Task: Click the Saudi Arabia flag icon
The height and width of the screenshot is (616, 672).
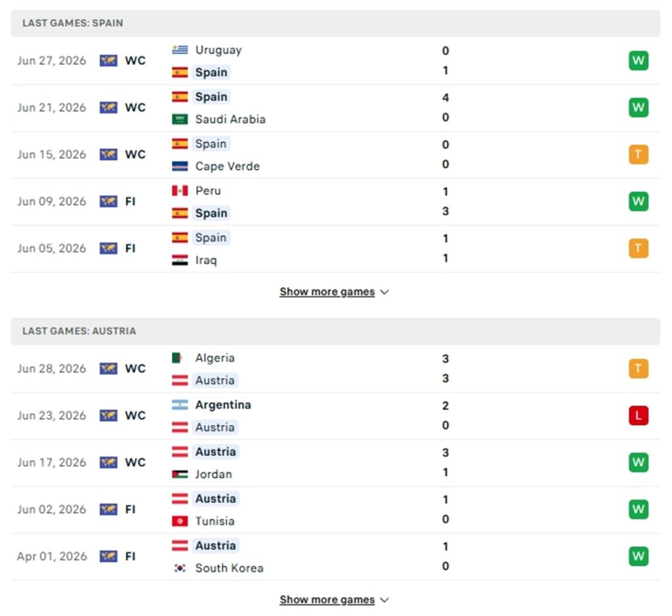Action: coord(180,119)
